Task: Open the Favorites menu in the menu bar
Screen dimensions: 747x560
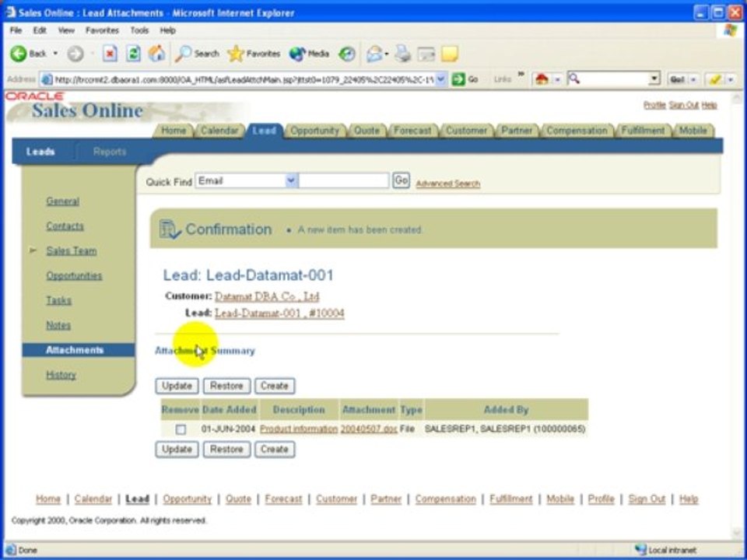Action: [x=102, y=30]
